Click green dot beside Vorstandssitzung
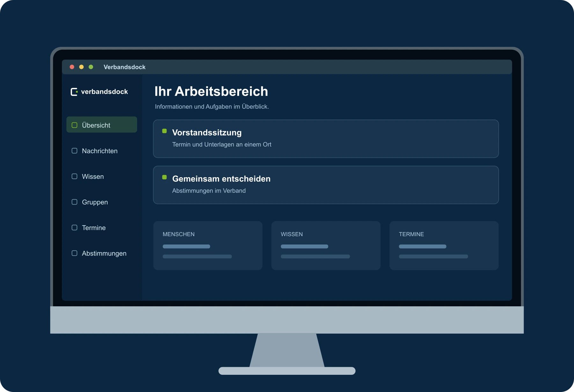 click(165, 131)
